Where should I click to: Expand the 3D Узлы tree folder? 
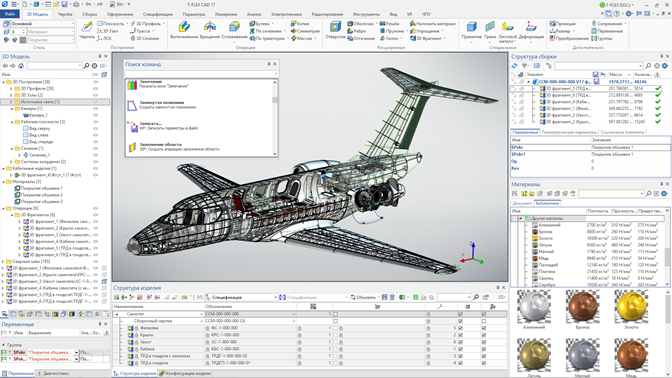[11, 95]
